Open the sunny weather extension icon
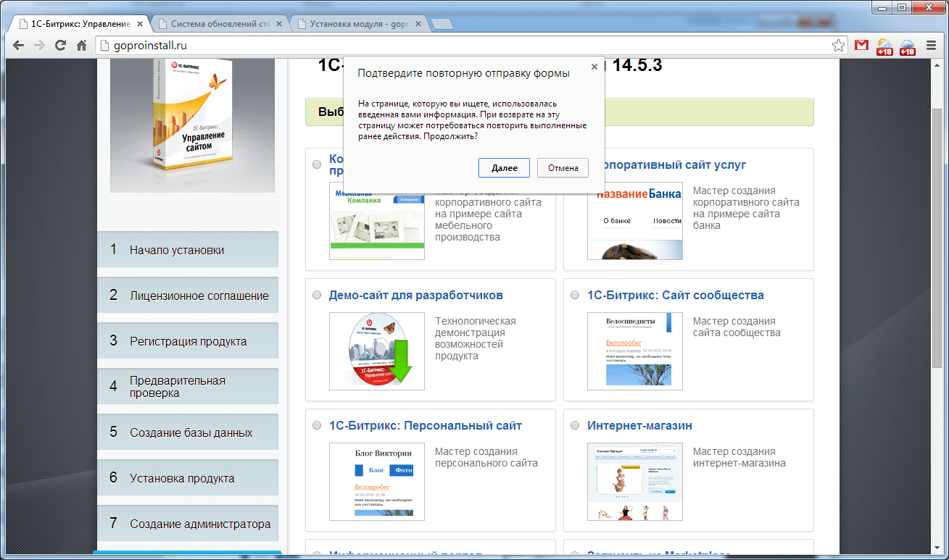The width and height of the screenshot is (949, 560). (x=884, y=47)
